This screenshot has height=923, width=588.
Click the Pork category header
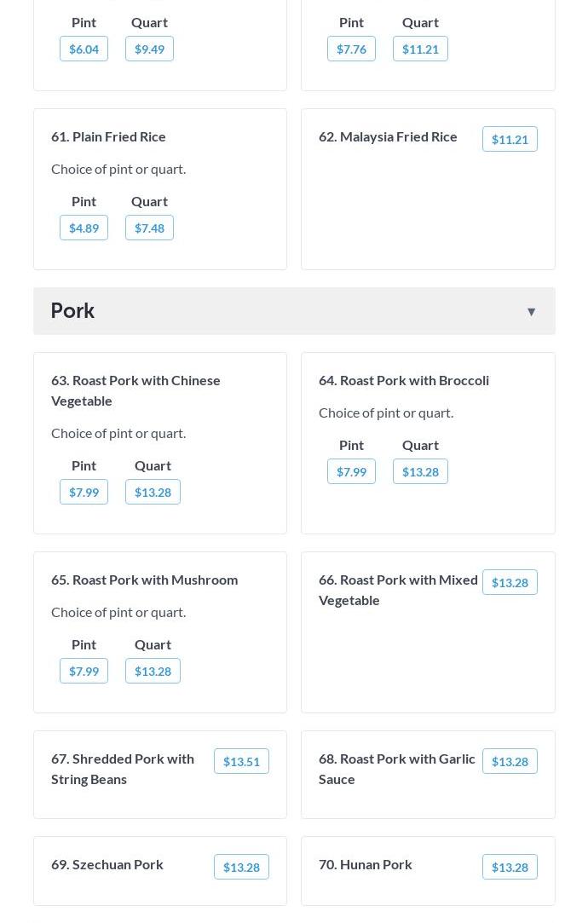tap(72, 310)
